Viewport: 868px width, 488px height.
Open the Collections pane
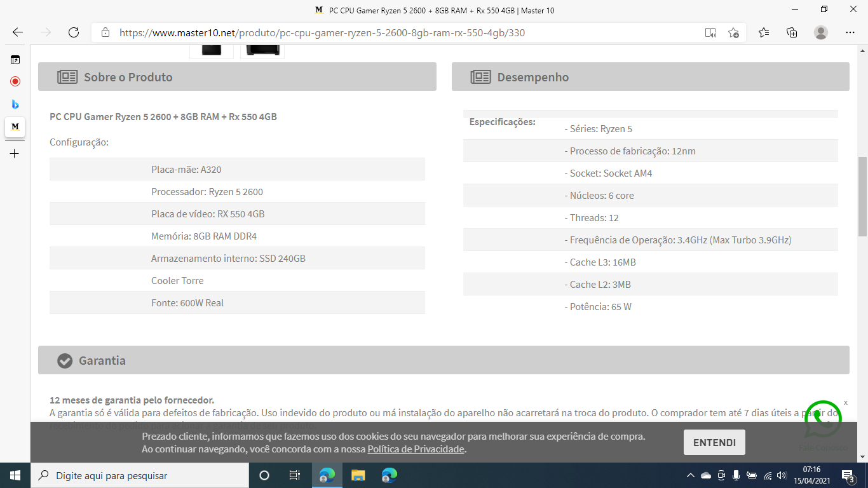click(x=792, y=32)
